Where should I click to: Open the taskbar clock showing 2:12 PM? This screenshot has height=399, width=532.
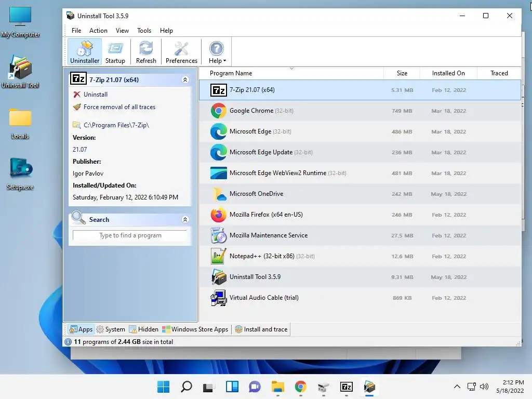point(510,387)
